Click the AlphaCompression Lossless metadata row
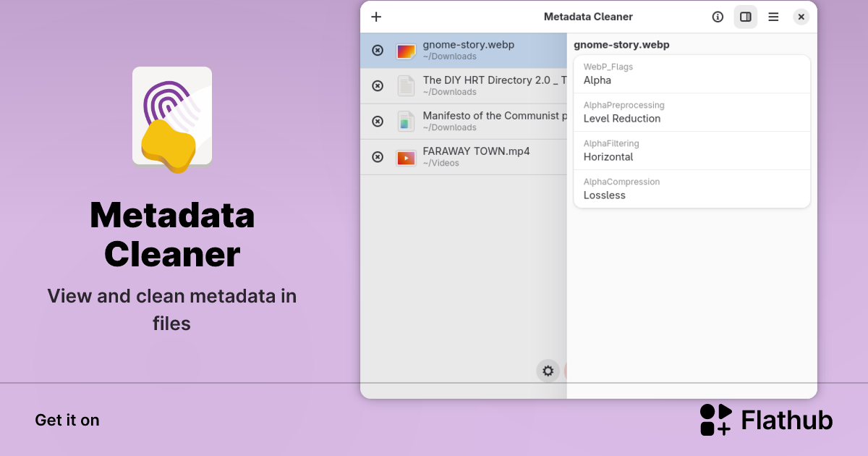 692,189
